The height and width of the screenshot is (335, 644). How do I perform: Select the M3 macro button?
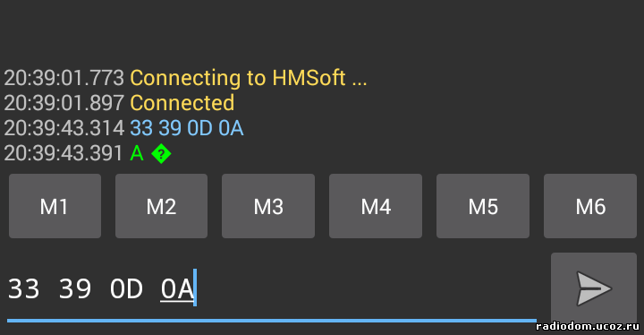(x=268, y=206)
